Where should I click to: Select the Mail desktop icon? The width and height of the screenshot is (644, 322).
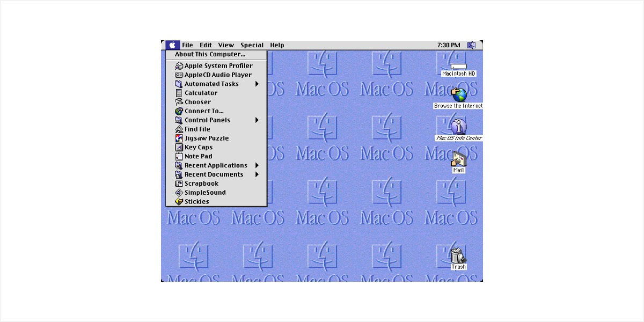pos(458,159)
